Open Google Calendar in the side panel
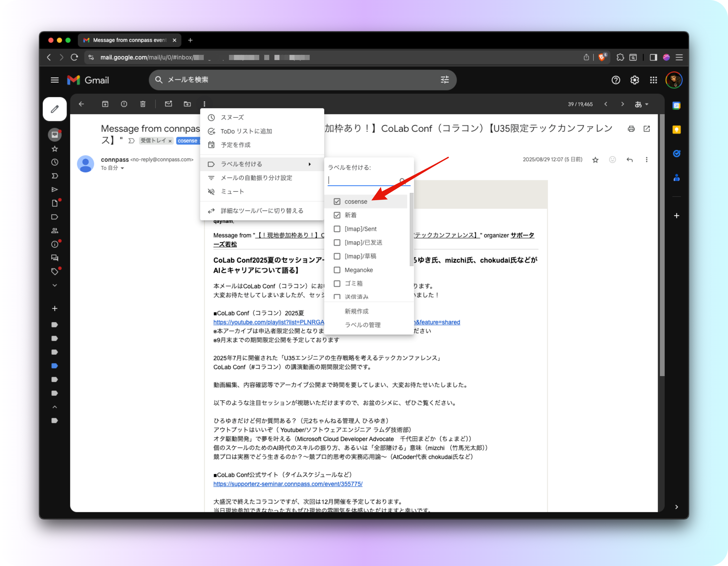728x566 pixels. (676, 106)
